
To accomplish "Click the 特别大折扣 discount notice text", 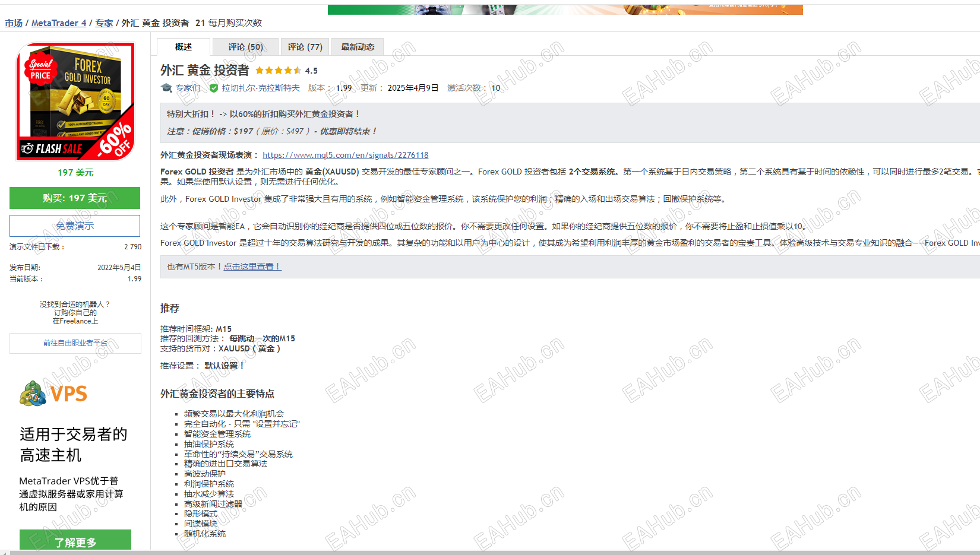I will [x=263, y=114].
